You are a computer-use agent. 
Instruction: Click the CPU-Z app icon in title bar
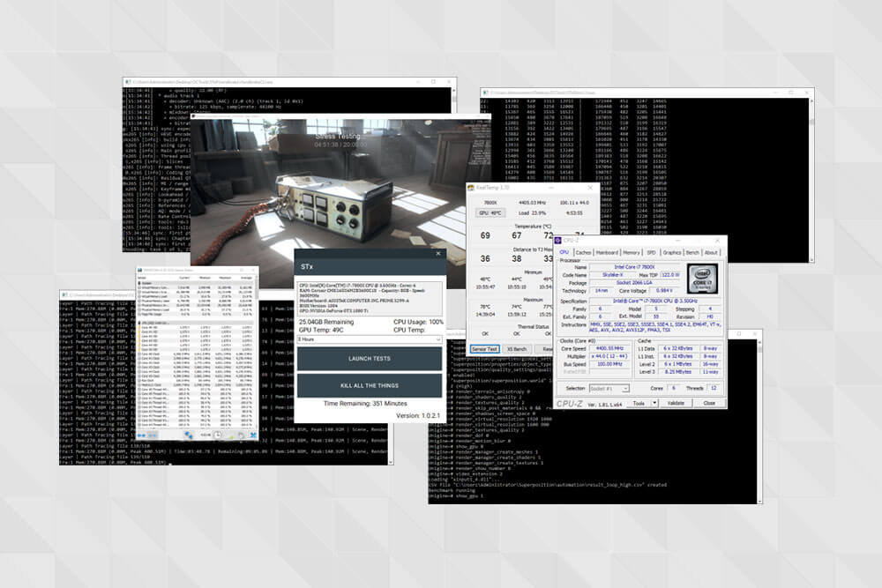[559, 240]
